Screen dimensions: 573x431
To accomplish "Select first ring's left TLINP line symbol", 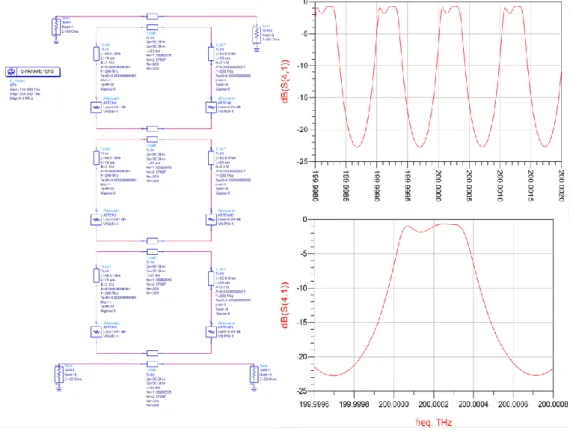I will pyautogui.click(x=96, y=53).
